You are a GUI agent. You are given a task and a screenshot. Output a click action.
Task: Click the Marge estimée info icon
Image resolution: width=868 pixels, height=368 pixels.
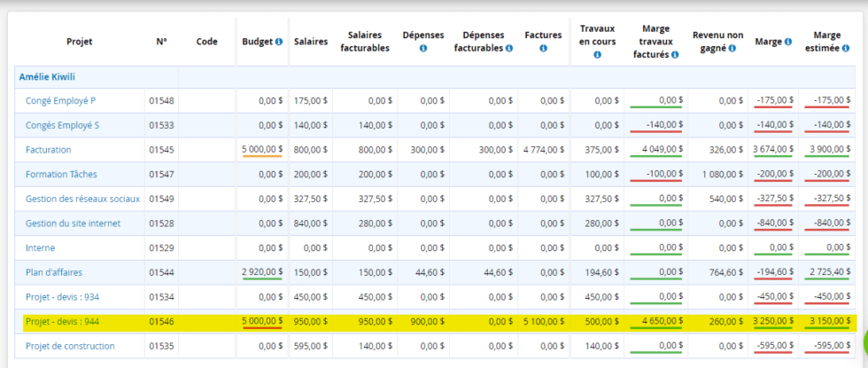(835, 48)
